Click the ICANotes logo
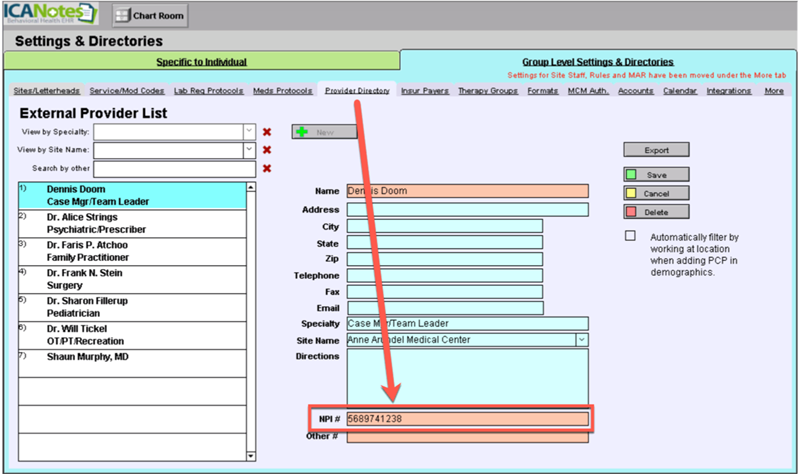 50,14
